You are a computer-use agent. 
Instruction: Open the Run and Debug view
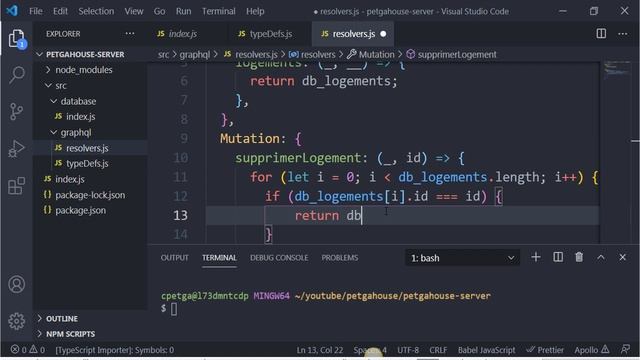point(17,149)
